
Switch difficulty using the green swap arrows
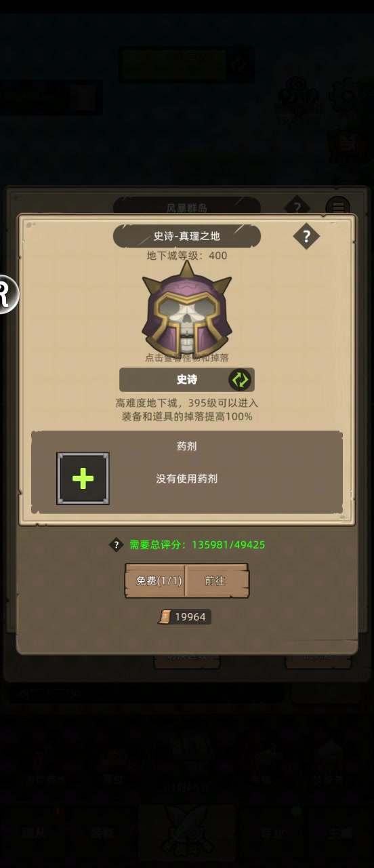(x=240, y=380)
